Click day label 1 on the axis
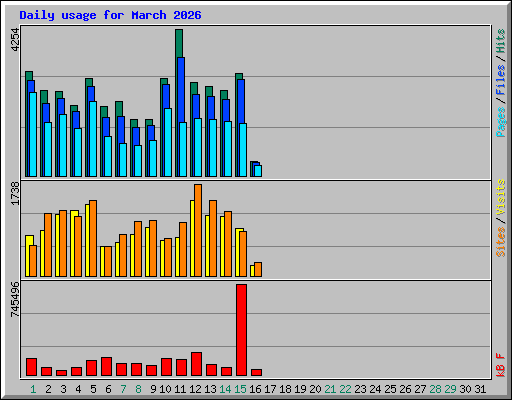This screenshot has height=400, width=512. click(x=33, y=389)
